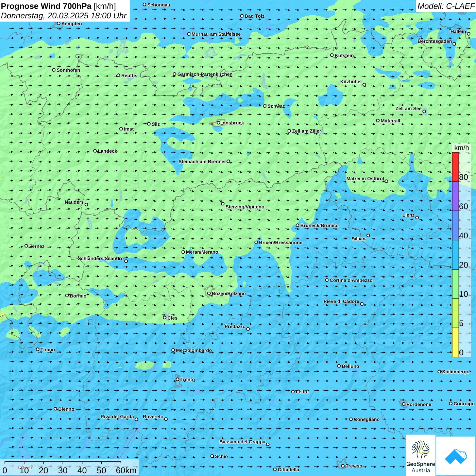Click the Zernez city marker
This screenshot has width=476, height=476.
[x=26, y=246]
